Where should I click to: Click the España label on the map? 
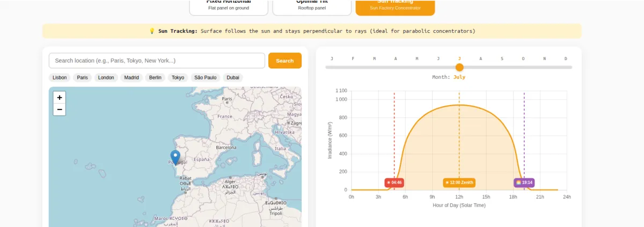click(202, 159)
